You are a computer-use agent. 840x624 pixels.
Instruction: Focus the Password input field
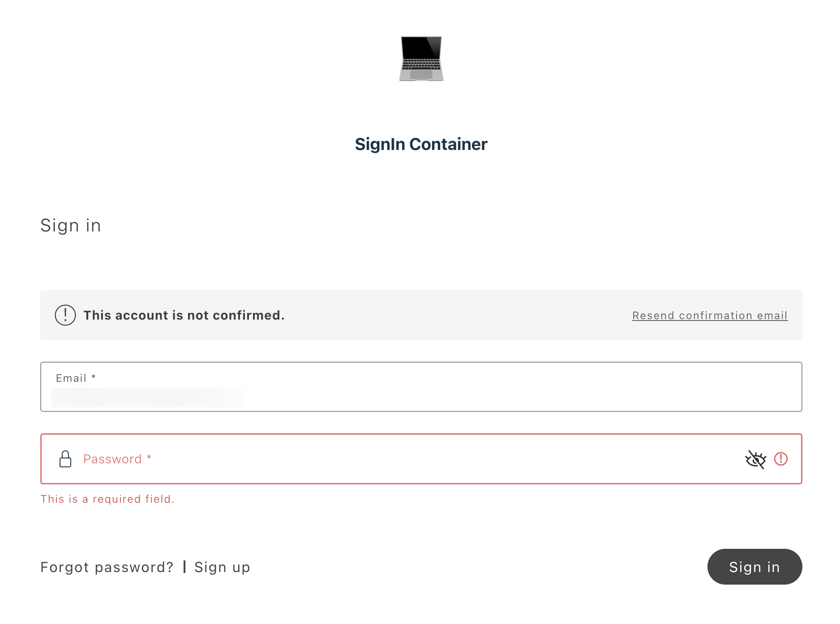(358, 459)
